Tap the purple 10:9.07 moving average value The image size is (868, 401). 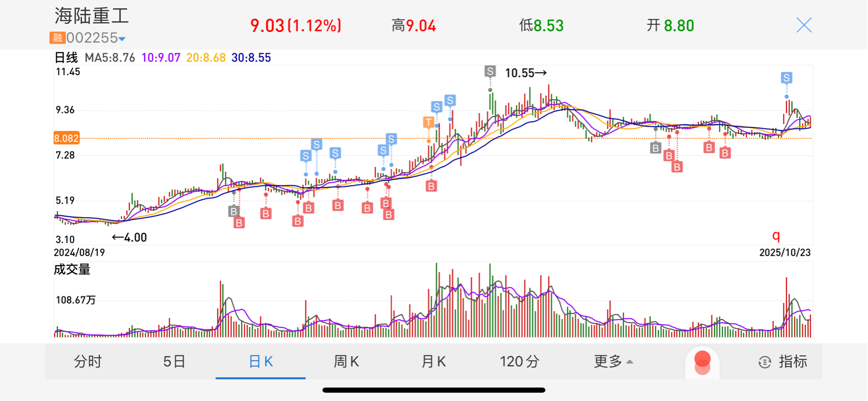pos(161,57)
